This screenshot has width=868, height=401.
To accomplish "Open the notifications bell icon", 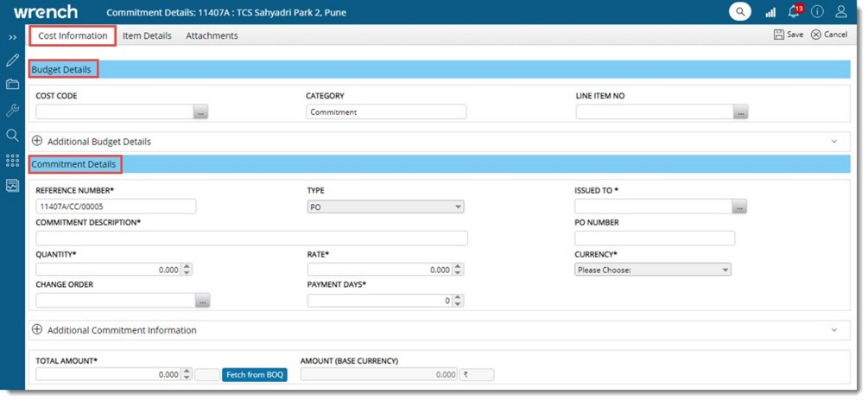I will 793,12.
